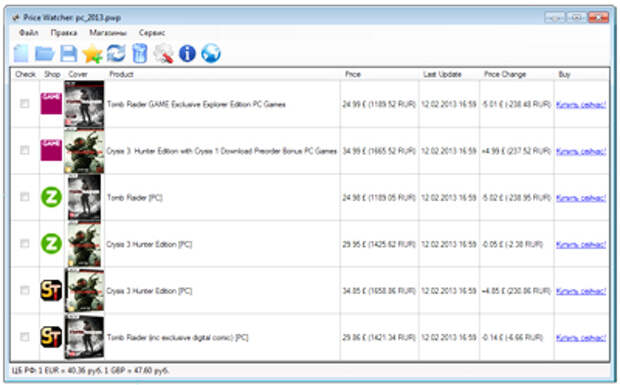Open the settings tools icon in toolbar
The height and width of the screenshot is (385, 620).
pyautogui.click(x=164, y=53)
